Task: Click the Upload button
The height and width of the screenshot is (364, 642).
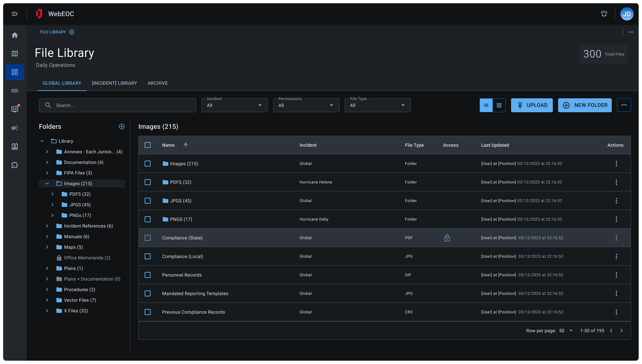Action: [532, 105]
